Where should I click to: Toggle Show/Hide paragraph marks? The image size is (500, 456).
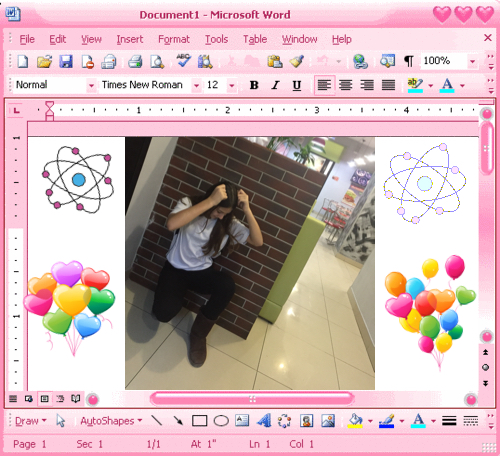click(409, 61)
